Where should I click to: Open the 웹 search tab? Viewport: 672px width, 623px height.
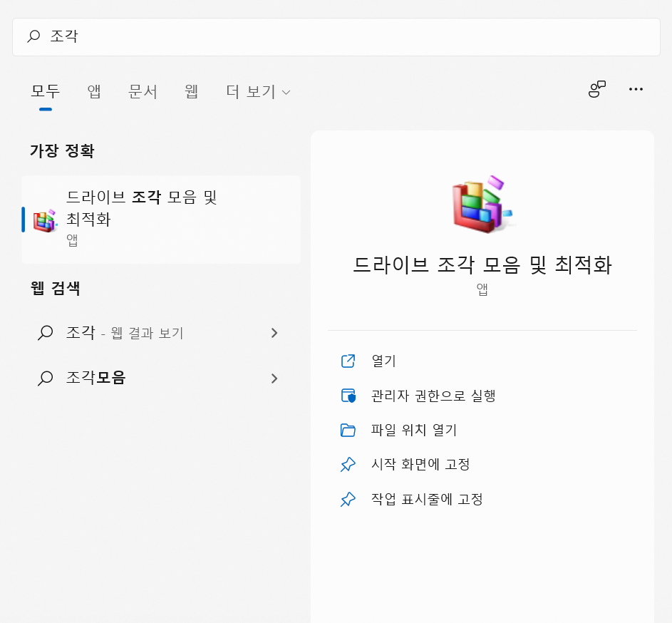[x=190, y=91]
